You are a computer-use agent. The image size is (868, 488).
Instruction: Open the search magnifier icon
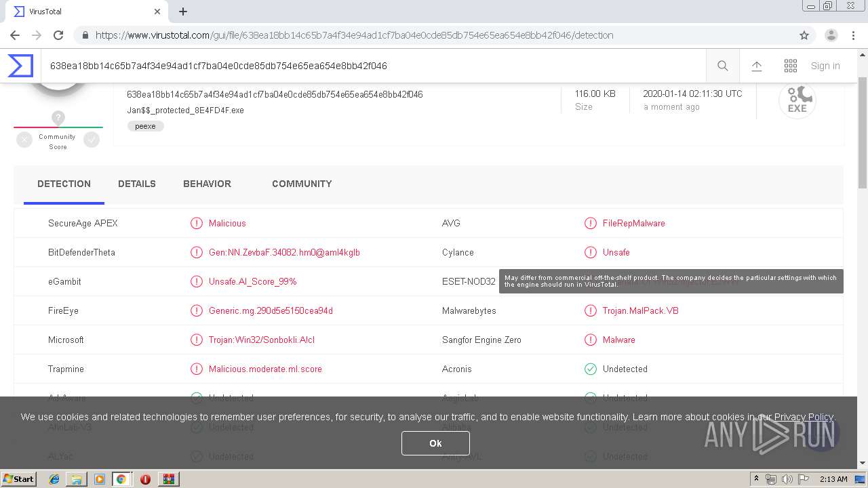pyautogui.click(x=723, y=66)
